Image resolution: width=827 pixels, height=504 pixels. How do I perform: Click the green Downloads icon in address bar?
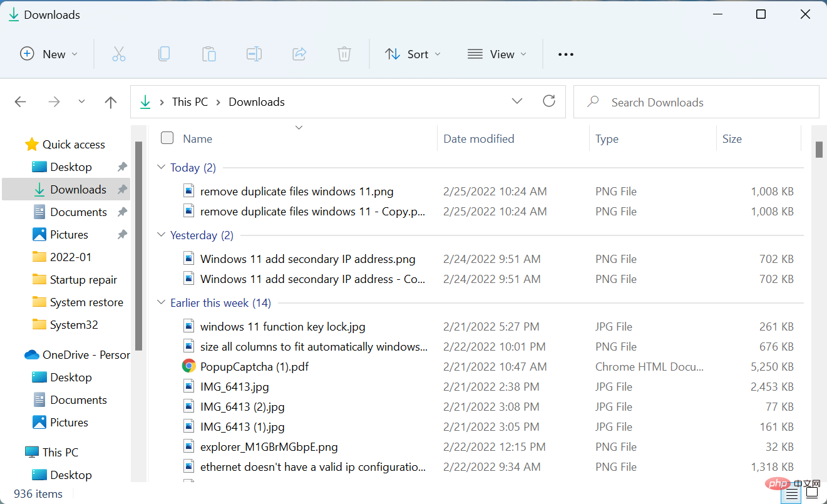coord(145,102)
